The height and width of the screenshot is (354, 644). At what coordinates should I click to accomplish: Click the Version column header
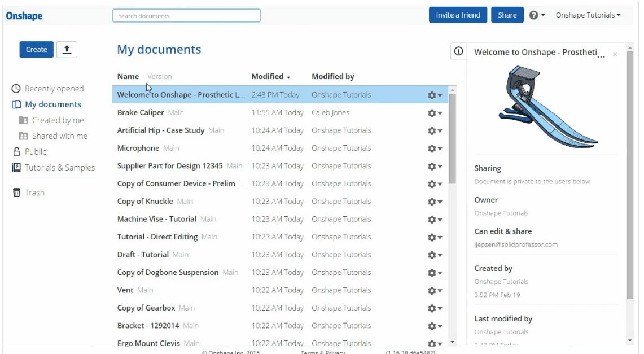(x=159, y=76)
